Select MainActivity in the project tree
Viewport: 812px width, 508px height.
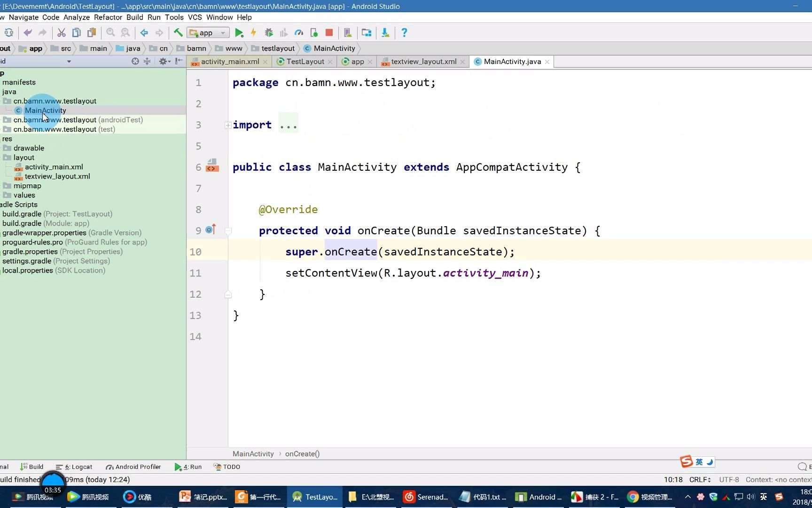click(x=45, y=111)
